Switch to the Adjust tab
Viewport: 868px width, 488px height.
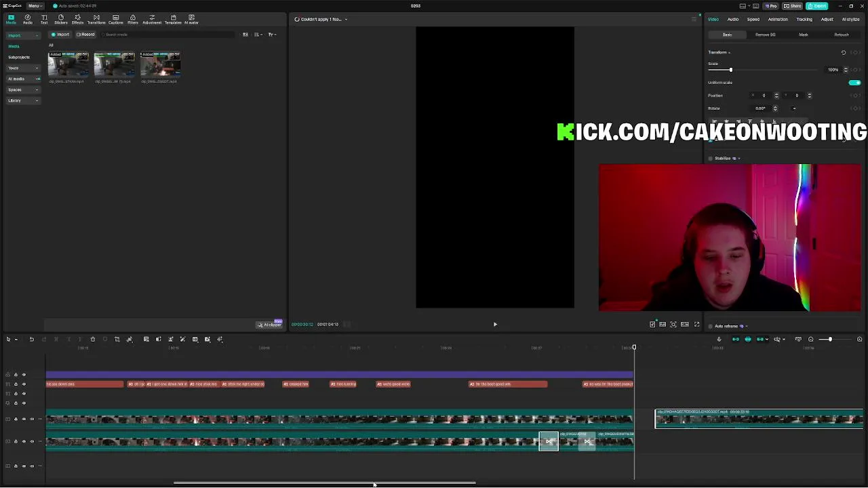827,19
